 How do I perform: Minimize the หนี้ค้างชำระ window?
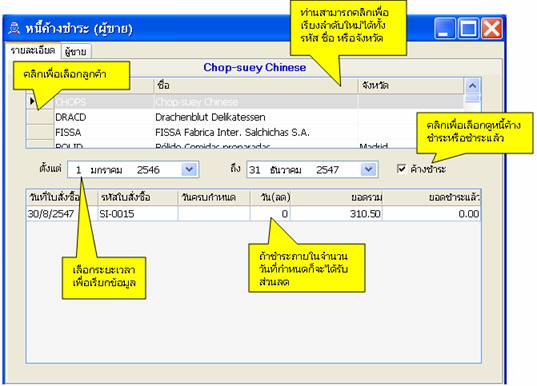445,28
